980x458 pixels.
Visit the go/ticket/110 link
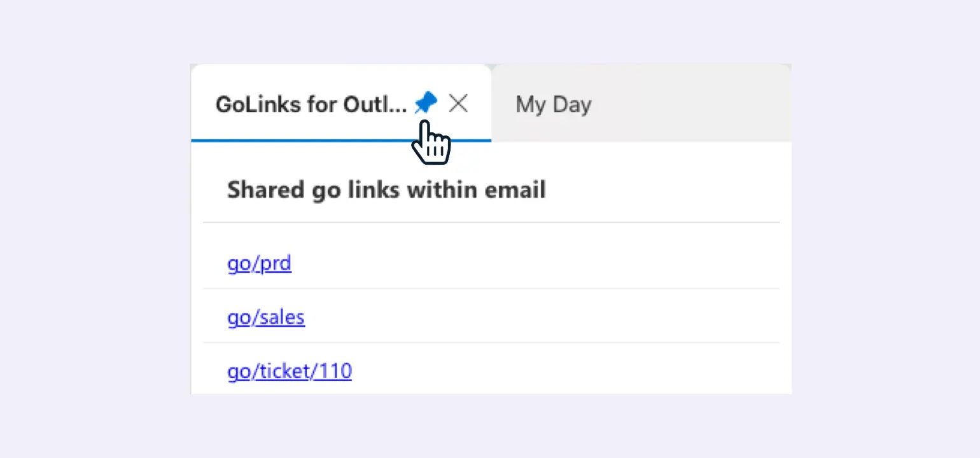(290, 371)
